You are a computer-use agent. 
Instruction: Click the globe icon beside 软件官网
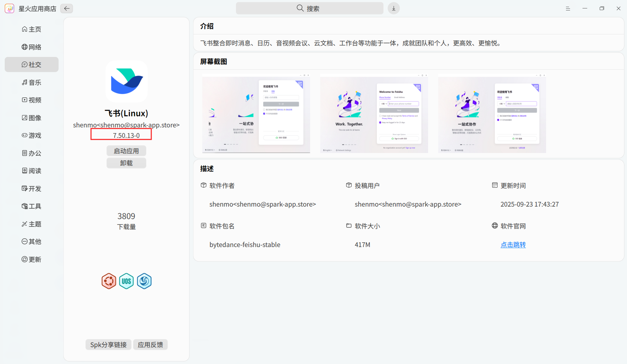click(x=495, y=225)
